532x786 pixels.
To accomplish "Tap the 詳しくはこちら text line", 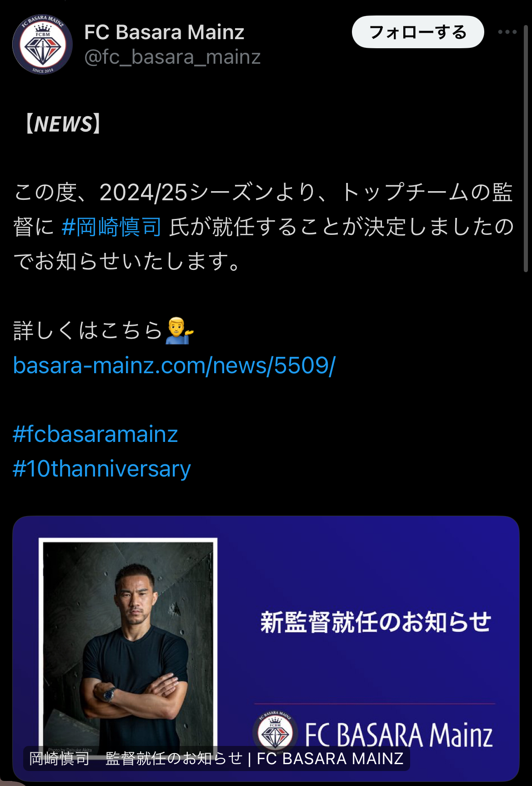I will click(88, 330).
